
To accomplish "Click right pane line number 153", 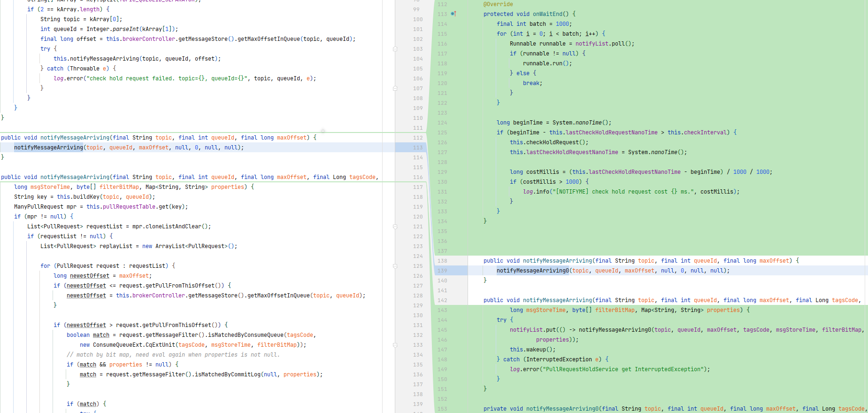I will point(442,409).
